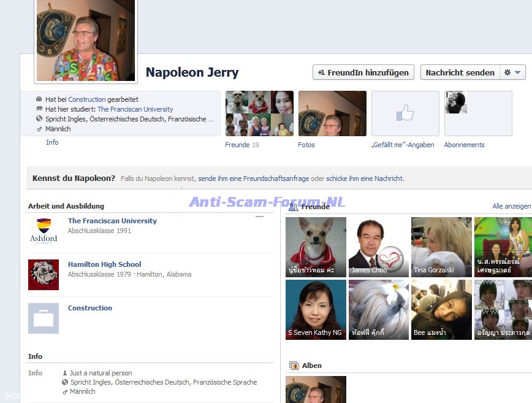Click the Napoleon Jerry profile picture
Image resolution: width=532 pixels, height=403 pixels.
coord(85,40)
